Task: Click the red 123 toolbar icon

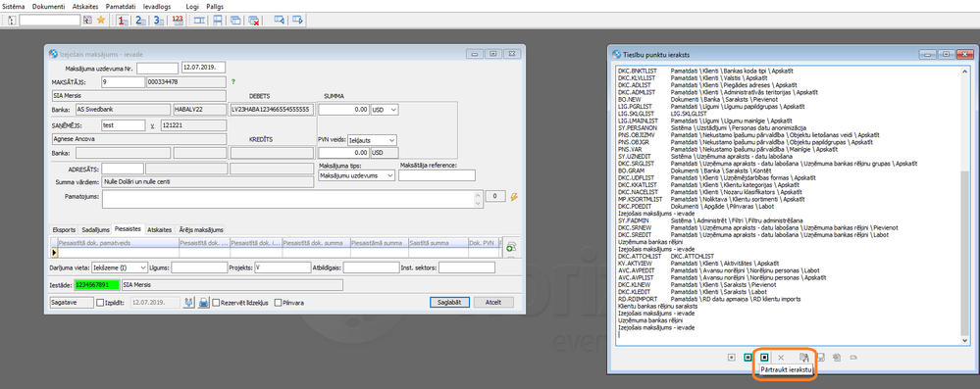Action: coord(177,20)
